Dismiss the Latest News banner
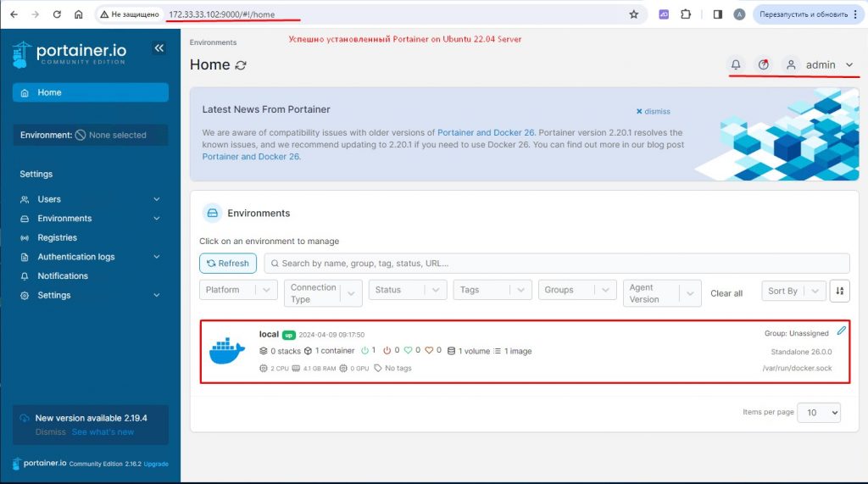The width and height of the screenshot is (868, 484). click(x=654, y=111)
